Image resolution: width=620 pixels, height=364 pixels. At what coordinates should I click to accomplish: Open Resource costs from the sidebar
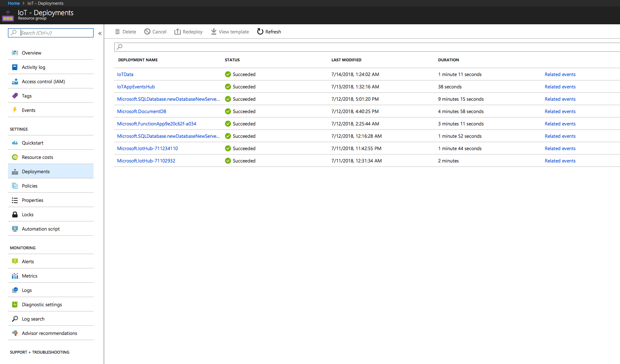point(51,157)
